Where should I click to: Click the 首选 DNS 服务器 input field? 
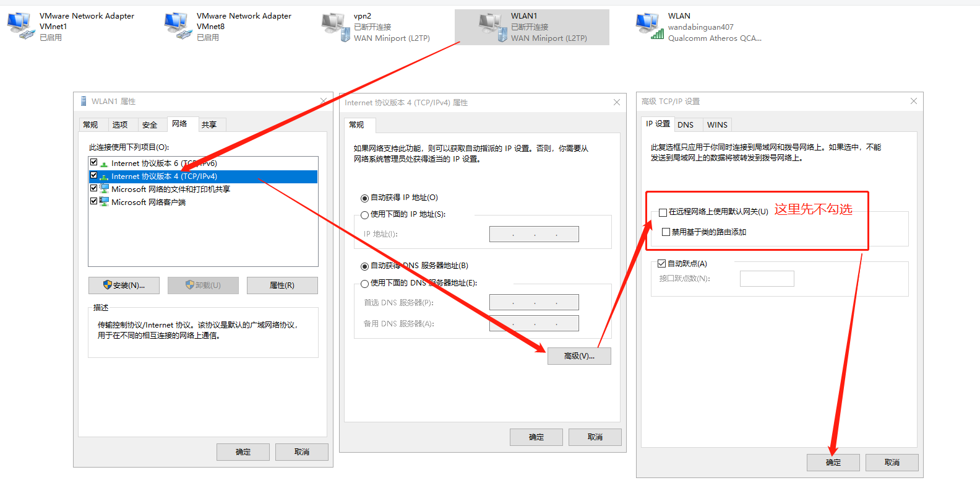point(534,303)
